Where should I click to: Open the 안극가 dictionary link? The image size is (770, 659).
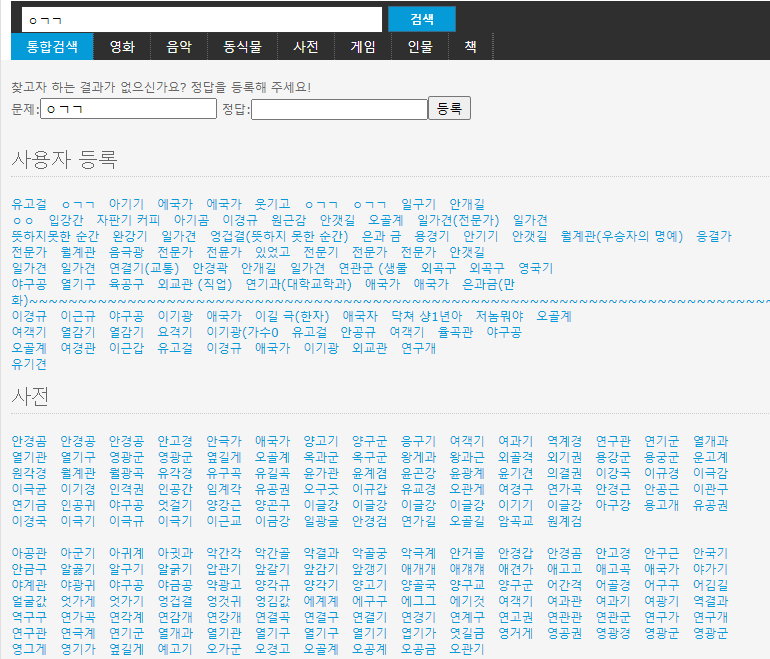click(x=224, y=441)
